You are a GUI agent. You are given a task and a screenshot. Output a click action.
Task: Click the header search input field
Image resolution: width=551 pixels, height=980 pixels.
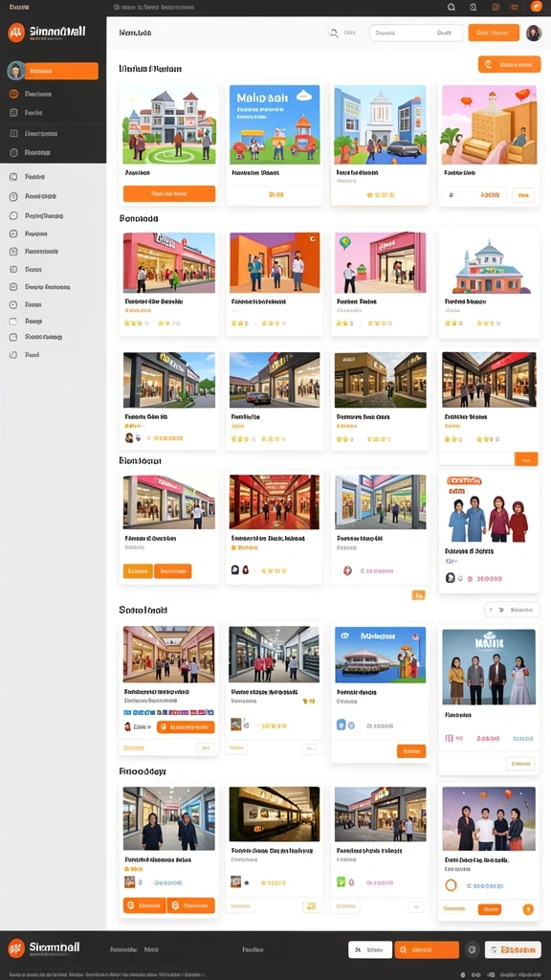click(416, 33)
